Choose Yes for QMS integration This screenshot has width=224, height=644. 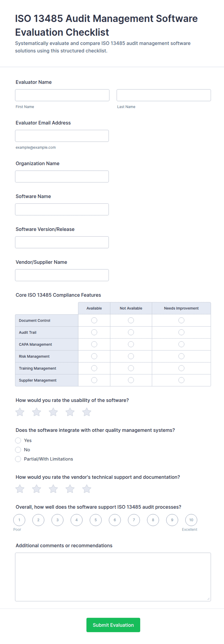18,440
